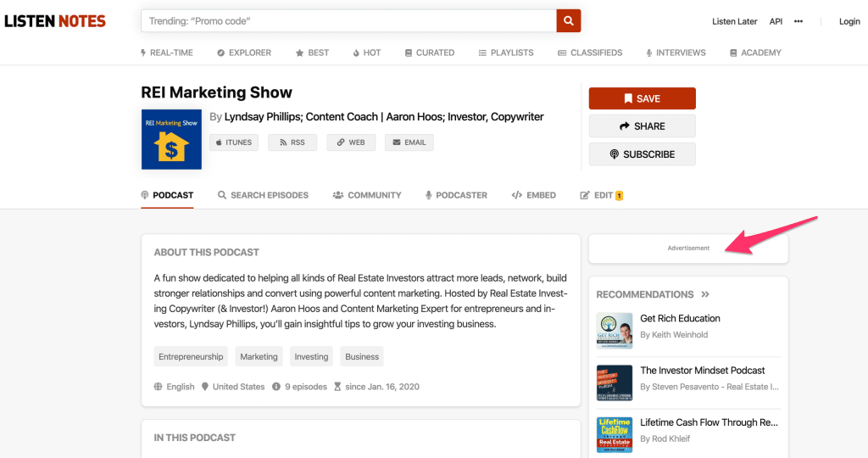Open Lifetime Cash Flow podcast thumbnail
This screenshot has width=868, height=458.
(x=615, y=435)
